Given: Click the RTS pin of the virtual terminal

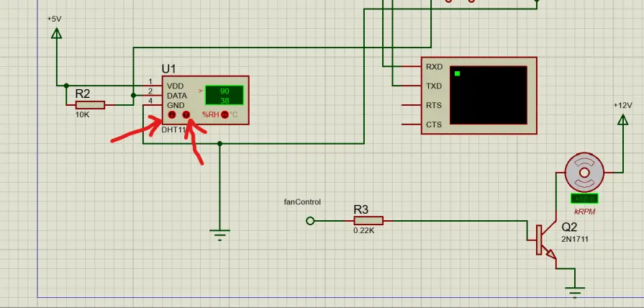Looking at the screenshot, I should pyautogui.click(x=412, y=105).
